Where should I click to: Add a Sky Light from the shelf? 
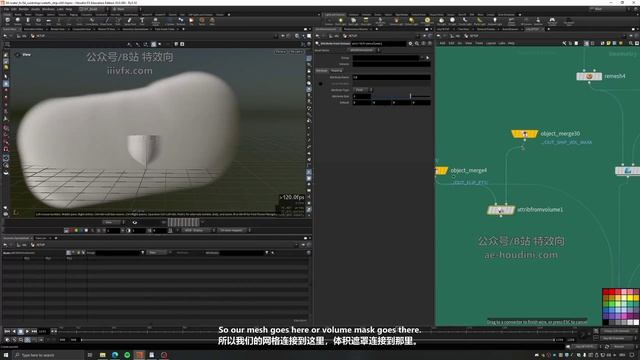pyautogui.click(x=441, y=21)
